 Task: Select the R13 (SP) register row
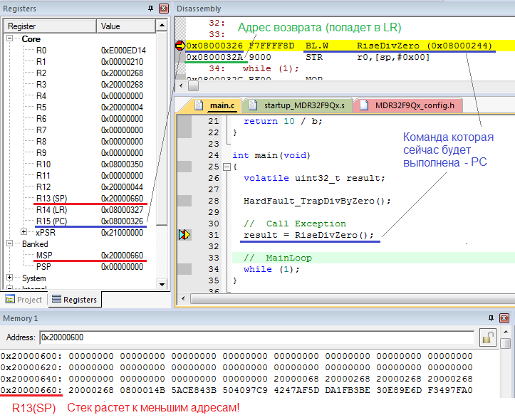[x=51, y=199]
